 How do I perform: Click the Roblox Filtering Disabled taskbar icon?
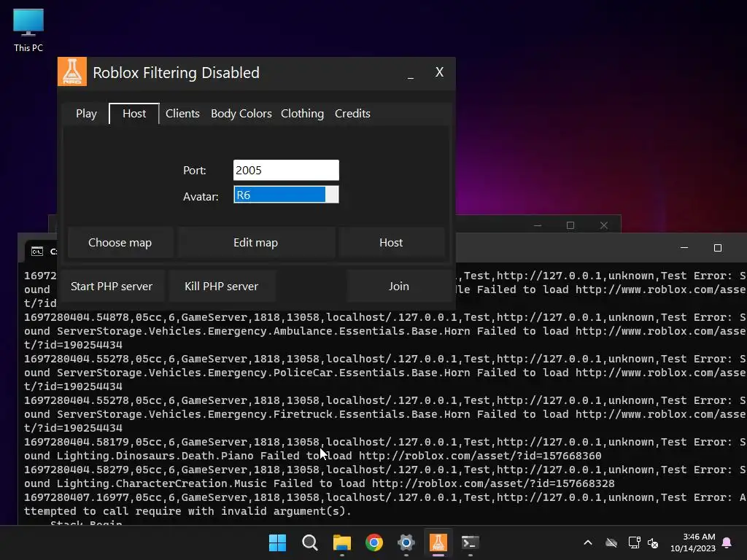(438, 542)
